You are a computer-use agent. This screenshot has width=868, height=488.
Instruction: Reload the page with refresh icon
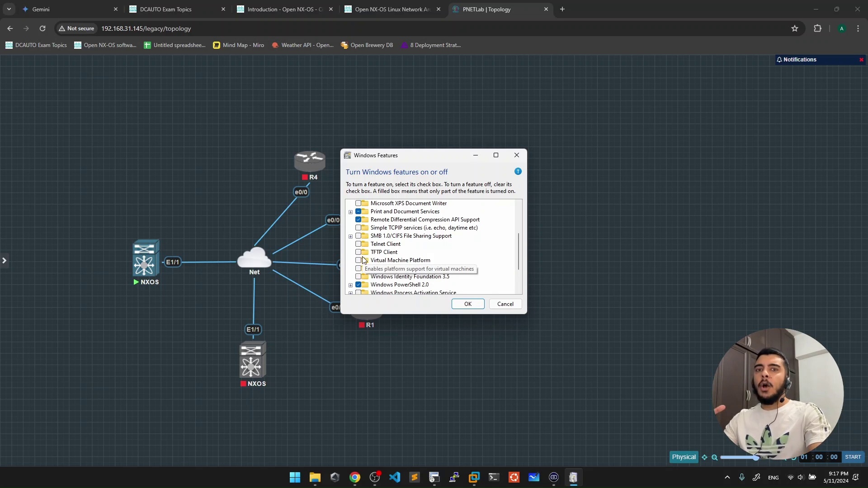42,28
